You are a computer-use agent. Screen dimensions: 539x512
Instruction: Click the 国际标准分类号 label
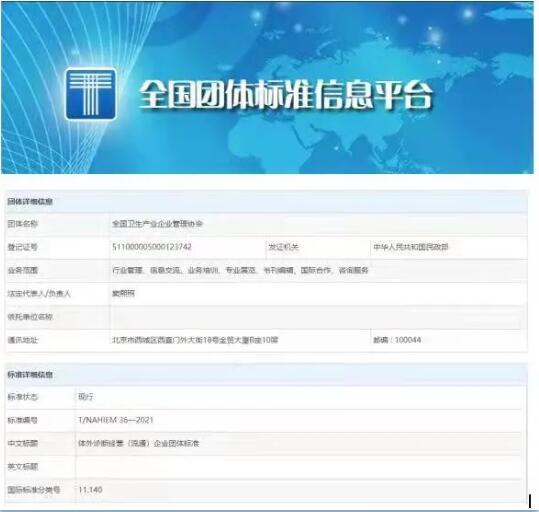click(34, 490)
